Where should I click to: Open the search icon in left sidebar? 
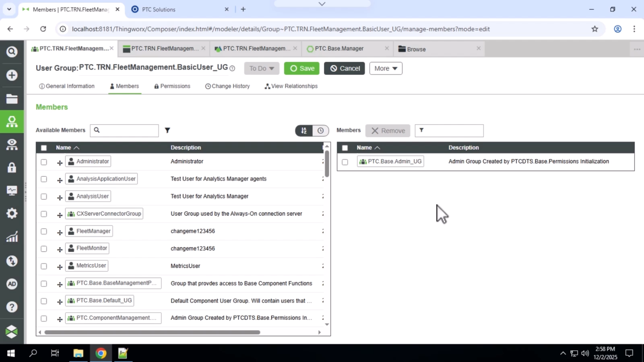12,52
